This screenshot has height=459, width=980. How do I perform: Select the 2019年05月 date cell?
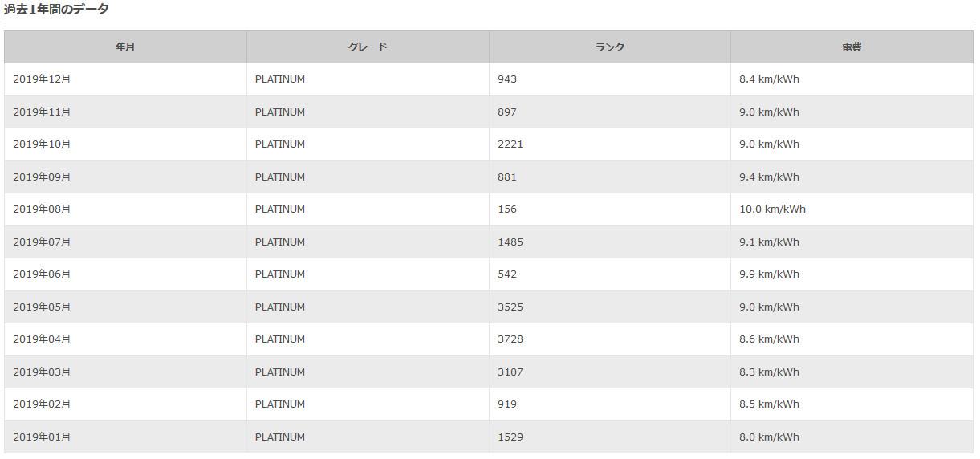(x=125, y=307)
